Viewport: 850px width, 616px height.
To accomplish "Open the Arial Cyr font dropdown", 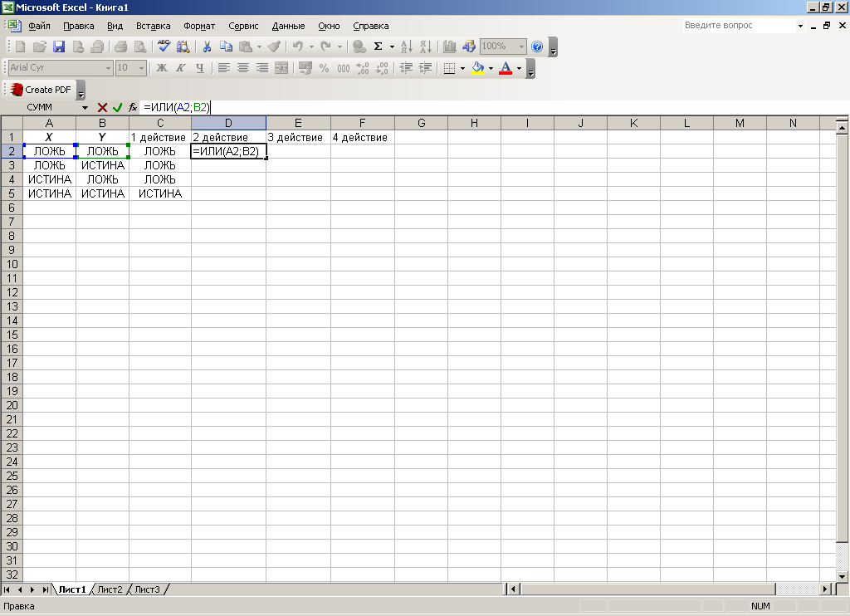I will point(108,68).
